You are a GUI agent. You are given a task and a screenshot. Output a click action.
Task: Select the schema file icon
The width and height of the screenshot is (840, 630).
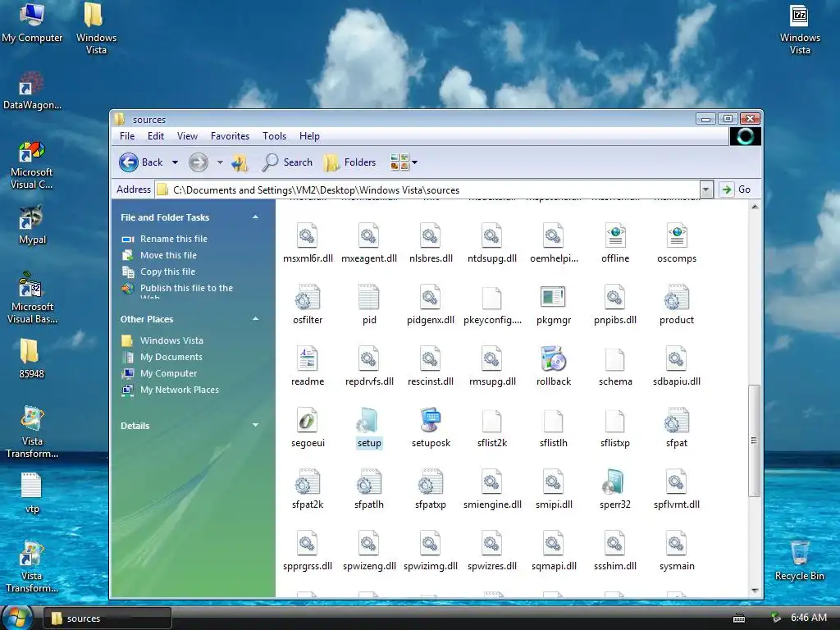pos(614,359)
